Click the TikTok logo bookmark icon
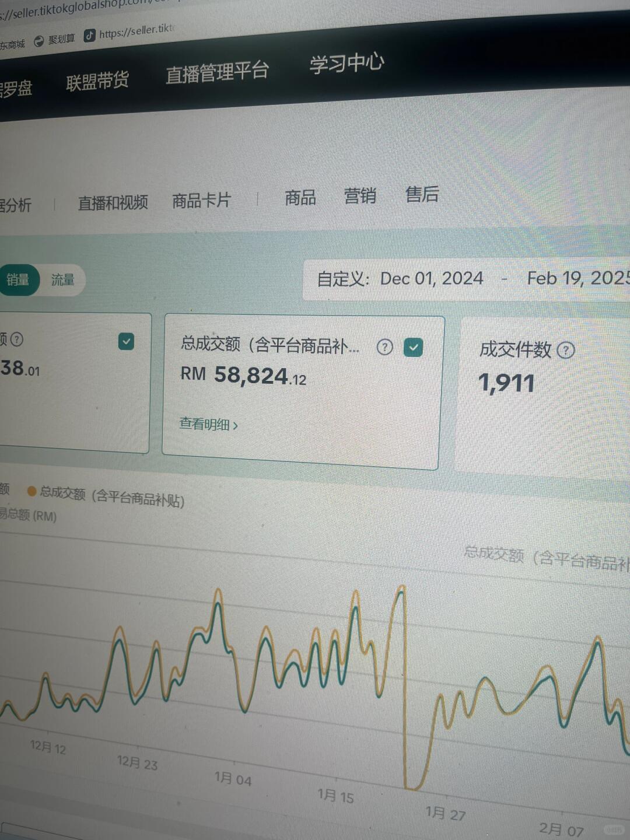This screenshot has width=630, height=840. [x=89, y=36]
